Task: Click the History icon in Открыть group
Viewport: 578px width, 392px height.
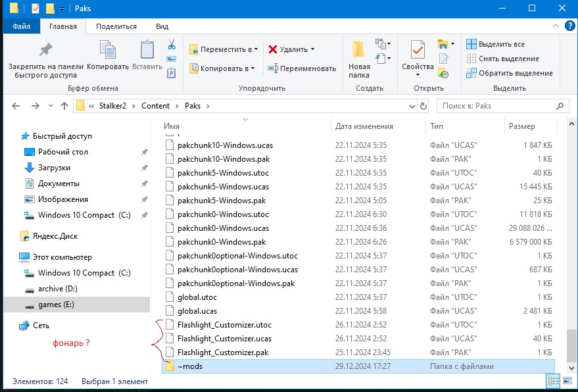Action: click(443, 73)
